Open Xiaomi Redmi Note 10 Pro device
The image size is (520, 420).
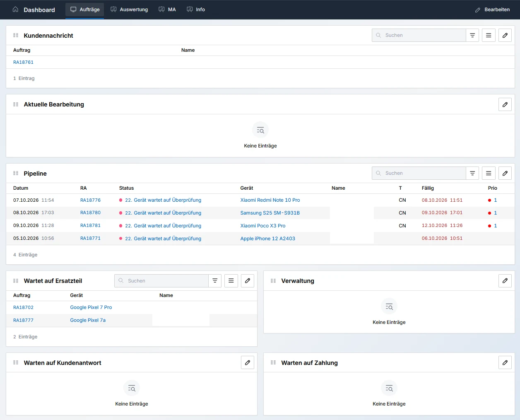[x=270, y=200]
